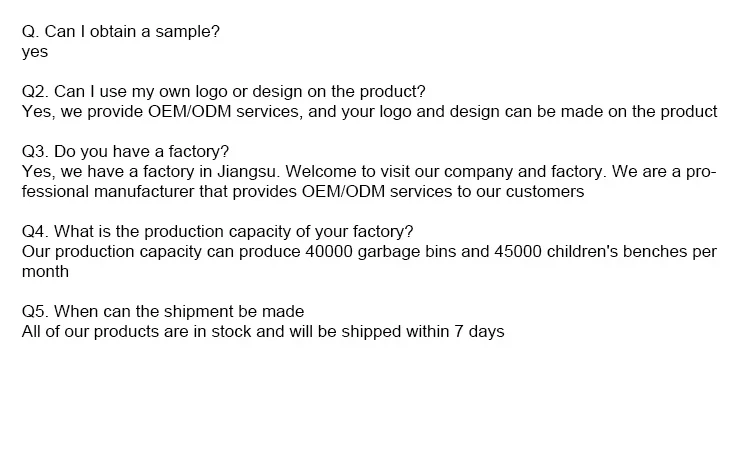750x456 pixels.
Task: Click the one-word answer "yes"
Action: [x=35, y=51]
